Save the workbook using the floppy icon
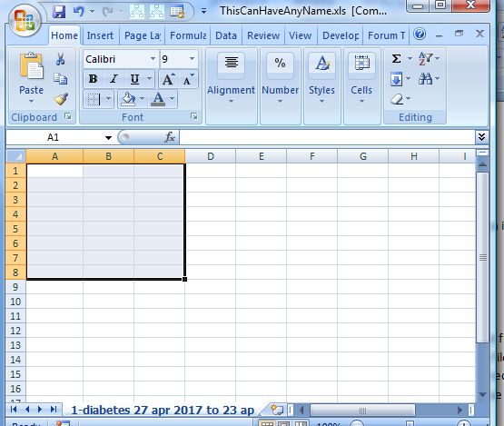Viewport: 504px width, 426px height. (59, 12)
